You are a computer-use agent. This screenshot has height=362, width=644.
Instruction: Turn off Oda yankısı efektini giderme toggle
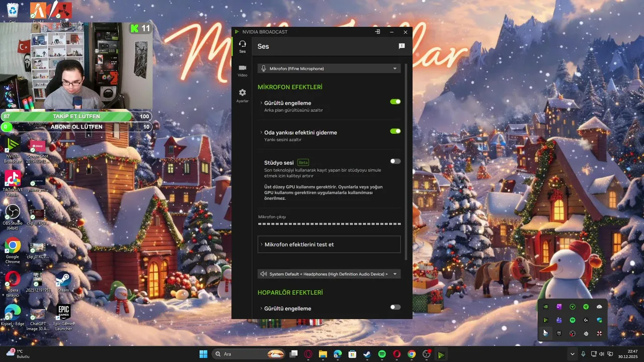click(395, 131)
